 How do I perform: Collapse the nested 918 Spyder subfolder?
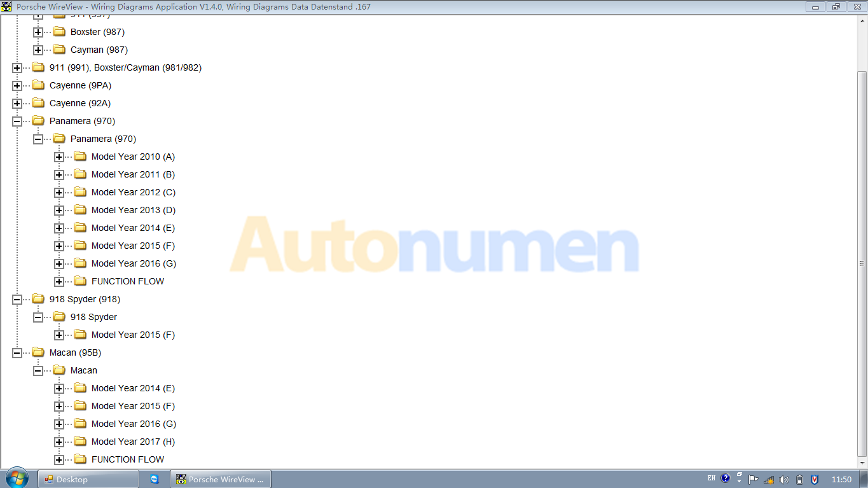click(38, 317)
